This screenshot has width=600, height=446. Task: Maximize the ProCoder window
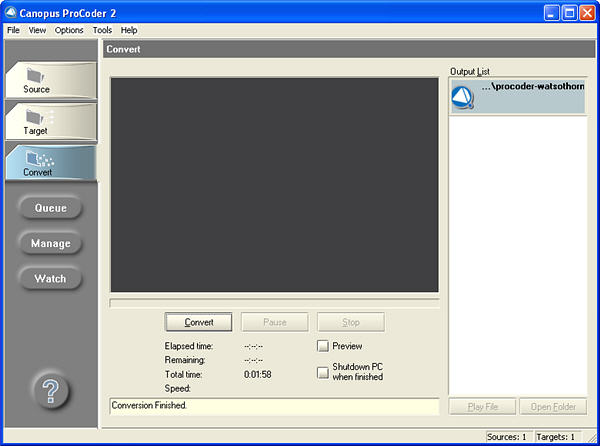569,13
